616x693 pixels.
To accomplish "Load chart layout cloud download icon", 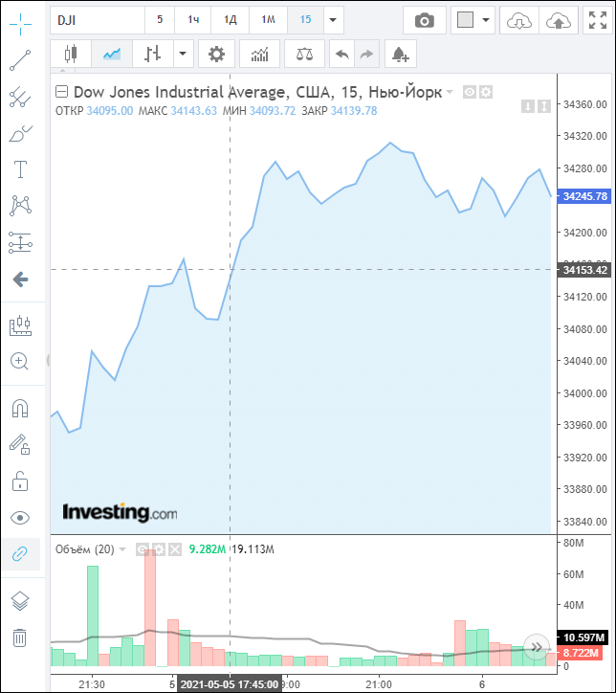I will (x=518, y=20).
